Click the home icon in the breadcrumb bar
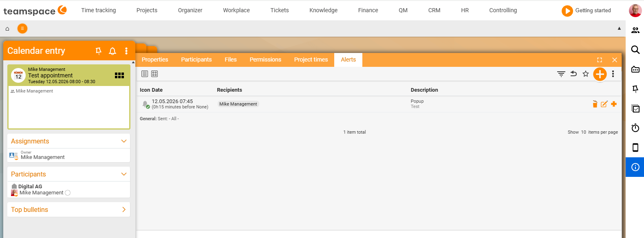 tap(7, 29)
